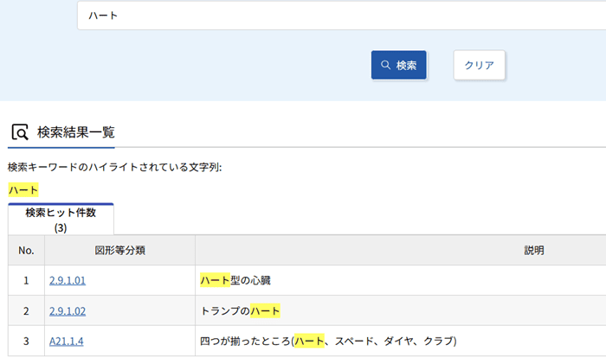This screenshot has height=364, width=606.
Task: Click the 説明 column header
Action: (533, 250)
